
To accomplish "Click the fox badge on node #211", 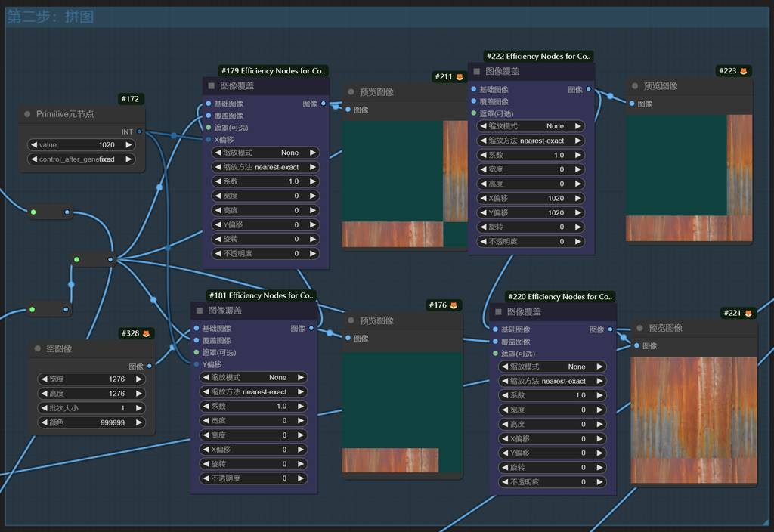I will (x=460, y=77).
